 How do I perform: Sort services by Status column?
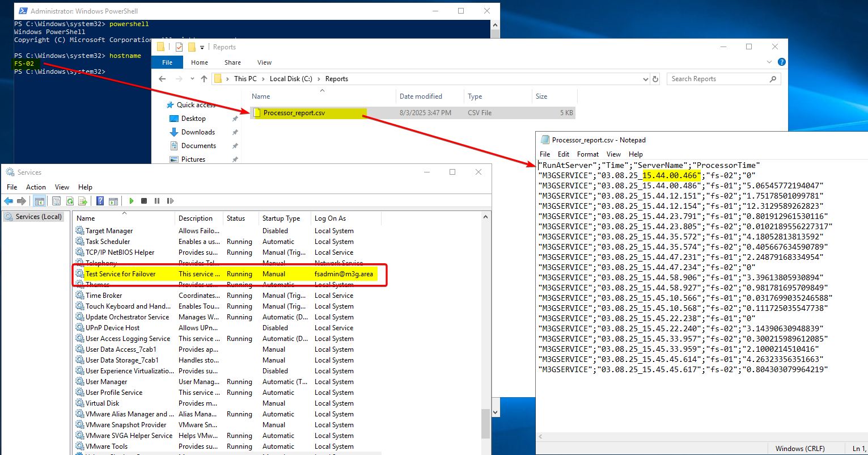[x=236, y=218]
